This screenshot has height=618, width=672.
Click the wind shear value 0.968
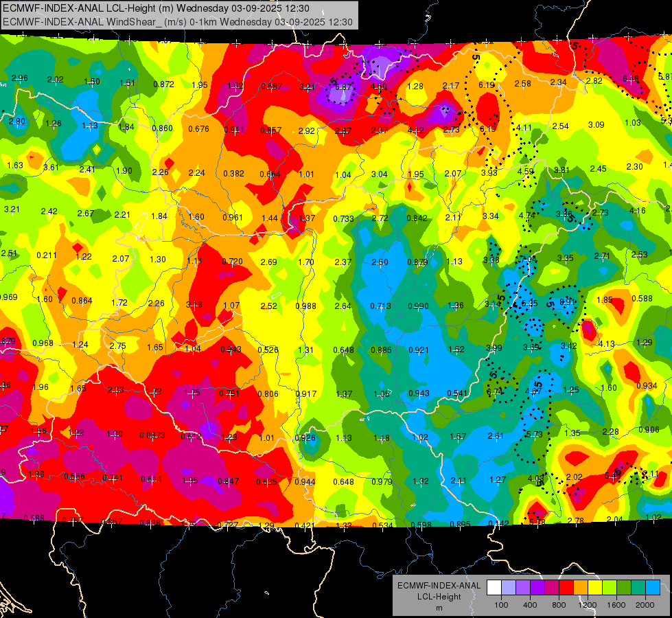pos(43,343)
